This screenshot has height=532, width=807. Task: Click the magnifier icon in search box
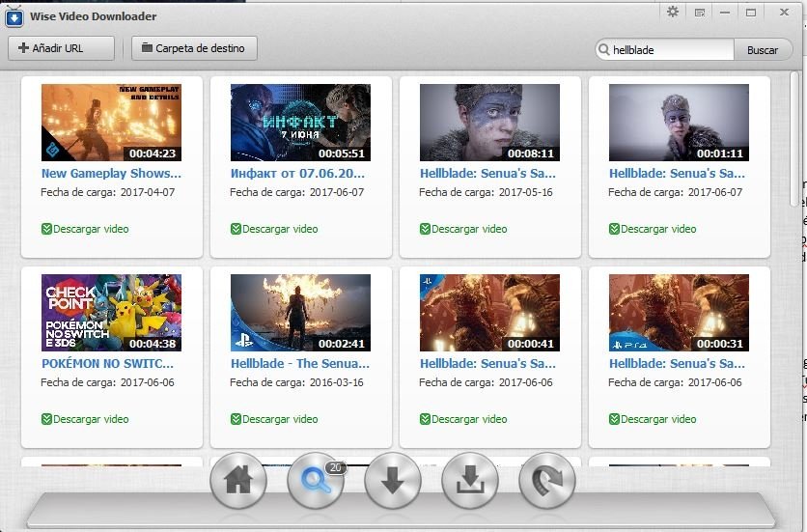click(x=603, y=49)
